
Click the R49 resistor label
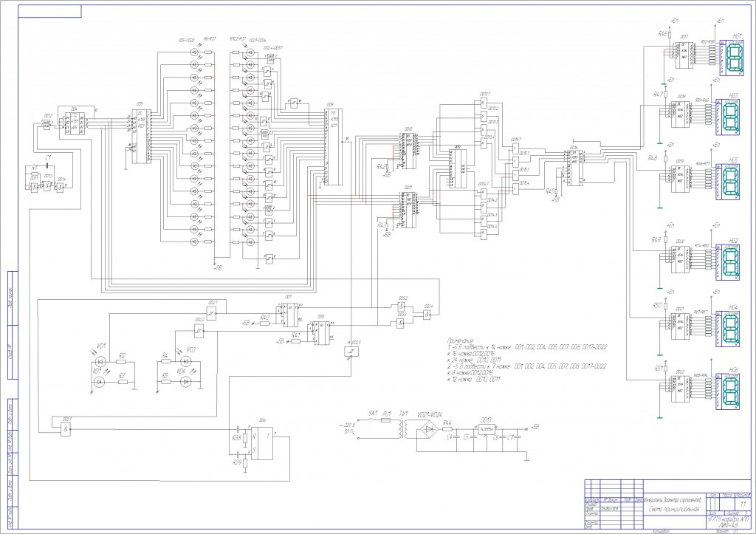click(656, 240)
